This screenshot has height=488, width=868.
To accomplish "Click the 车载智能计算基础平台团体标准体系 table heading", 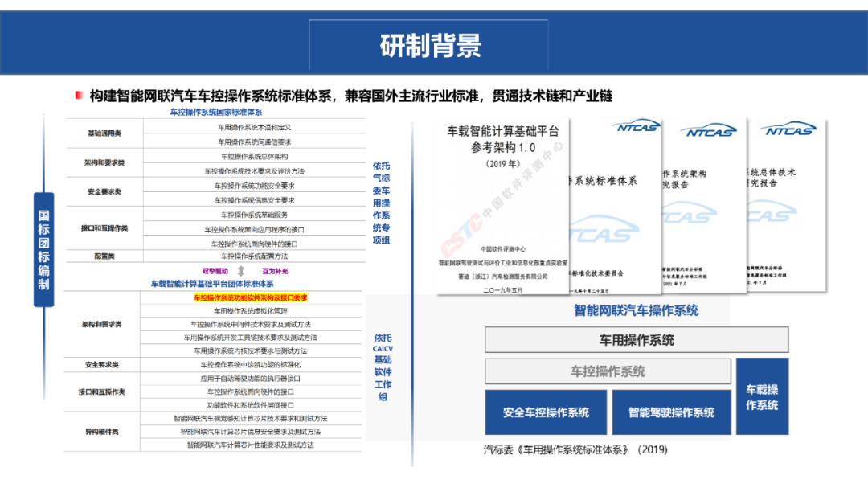I will click(212, 284).
